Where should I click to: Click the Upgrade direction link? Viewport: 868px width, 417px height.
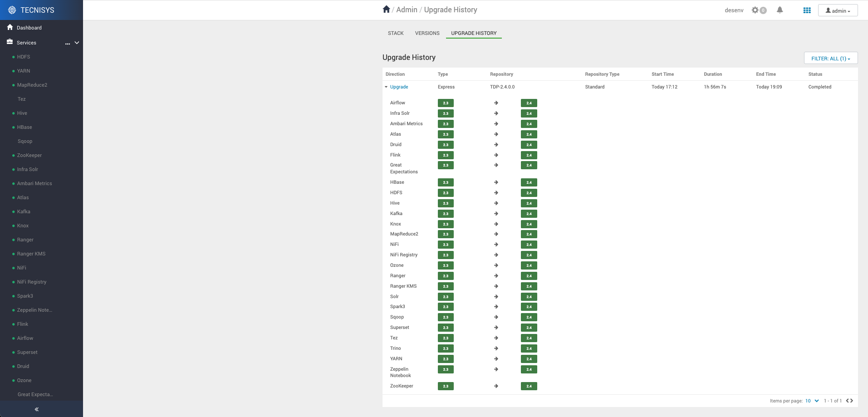coord(399,87)
